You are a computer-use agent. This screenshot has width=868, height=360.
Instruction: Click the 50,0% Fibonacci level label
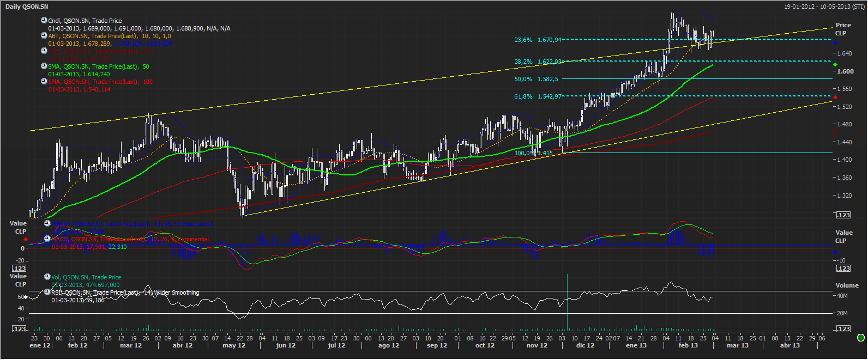523,79
